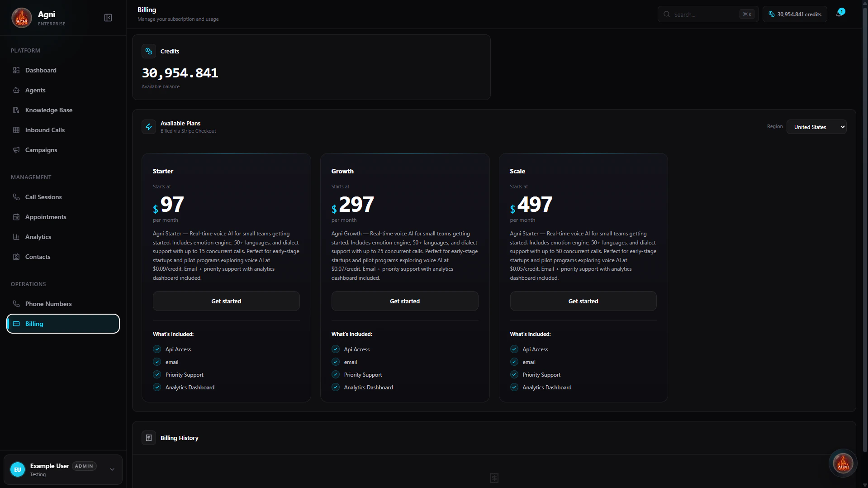
Task: Click the Scale plan $497 price
Action: coord(531,205)
